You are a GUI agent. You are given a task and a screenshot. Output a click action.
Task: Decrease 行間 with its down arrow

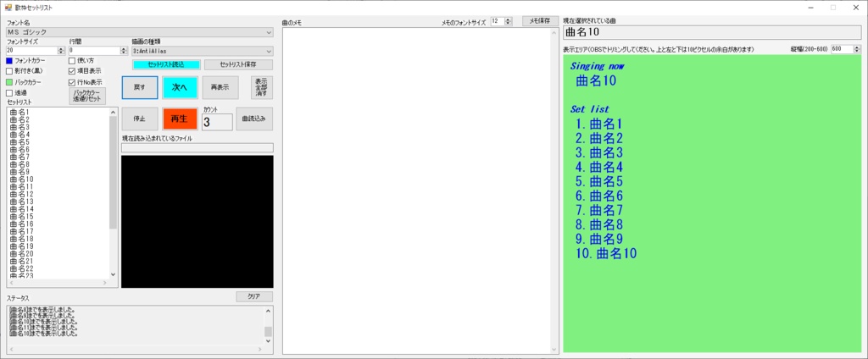click(124, 53)
